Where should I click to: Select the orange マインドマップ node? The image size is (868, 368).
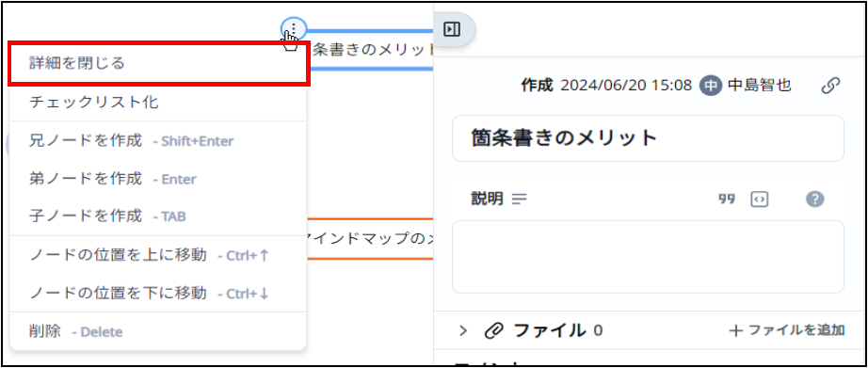click(370, 238)
